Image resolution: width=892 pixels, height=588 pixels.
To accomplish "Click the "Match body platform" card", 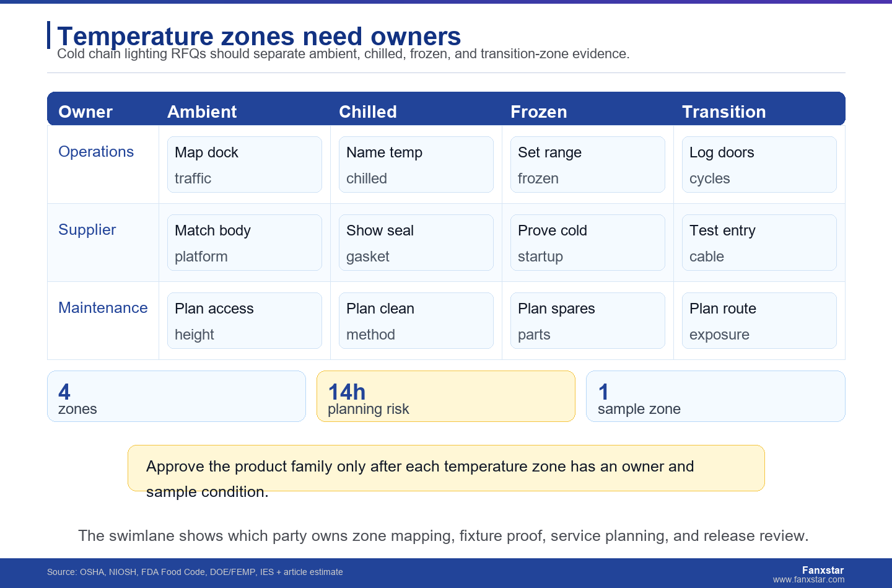I will coord(245,243).
